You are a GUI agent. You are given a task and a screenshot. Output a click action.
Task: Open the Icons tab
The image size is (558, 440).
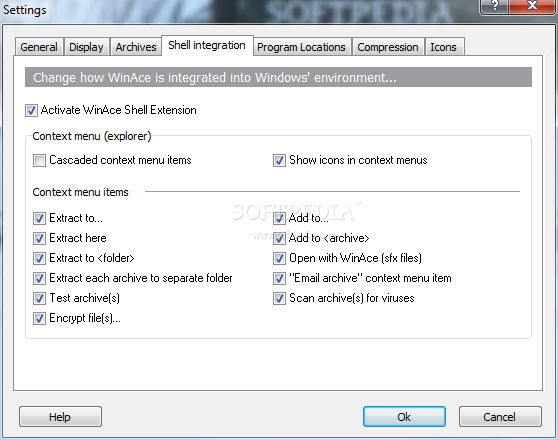coord(443,47)
